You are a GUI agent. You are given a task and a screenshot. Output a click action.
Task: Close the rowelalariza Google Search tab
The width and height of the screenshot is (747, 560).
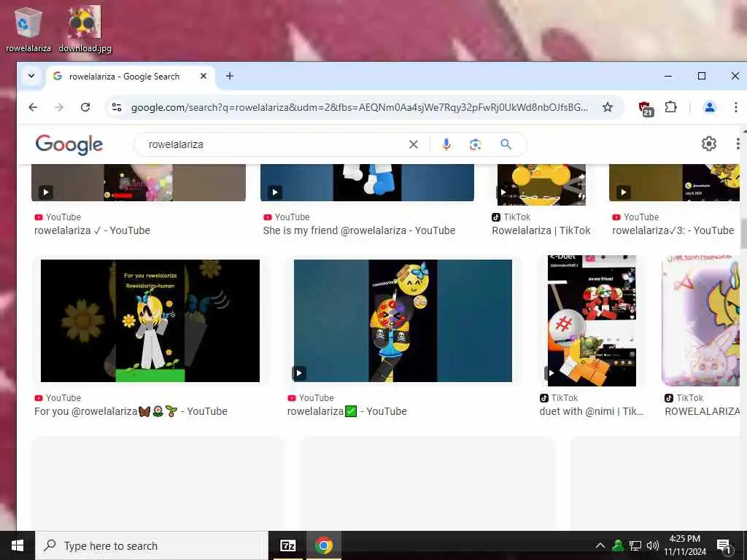click(204, 76)
